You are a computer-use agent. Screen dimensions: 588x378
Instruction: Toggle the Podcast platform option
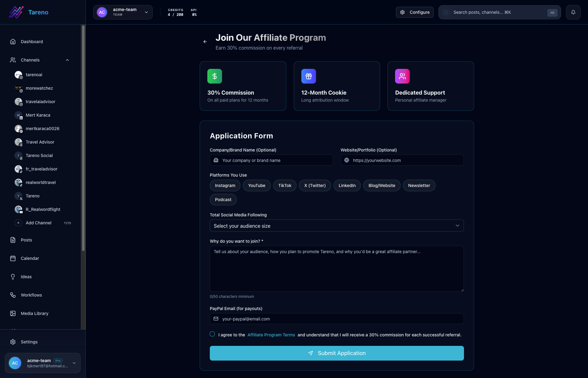point(223,200)
